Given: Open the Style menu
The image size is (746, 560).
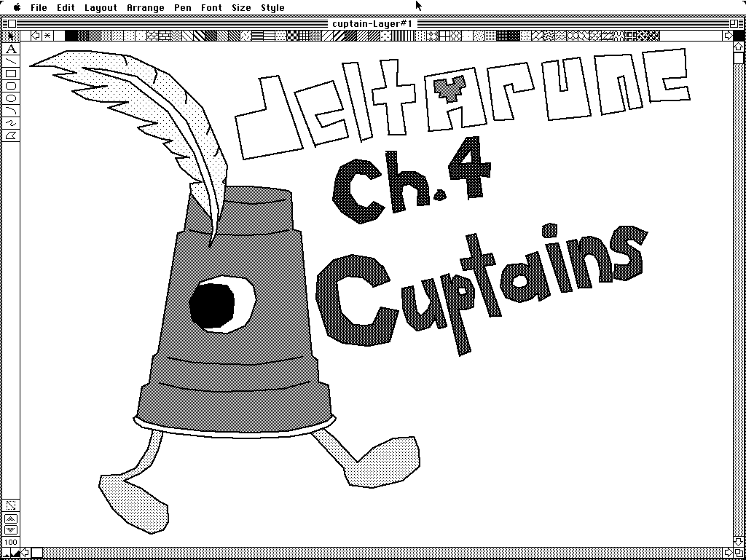Looking at the screenshot, I should pos(272,7).
